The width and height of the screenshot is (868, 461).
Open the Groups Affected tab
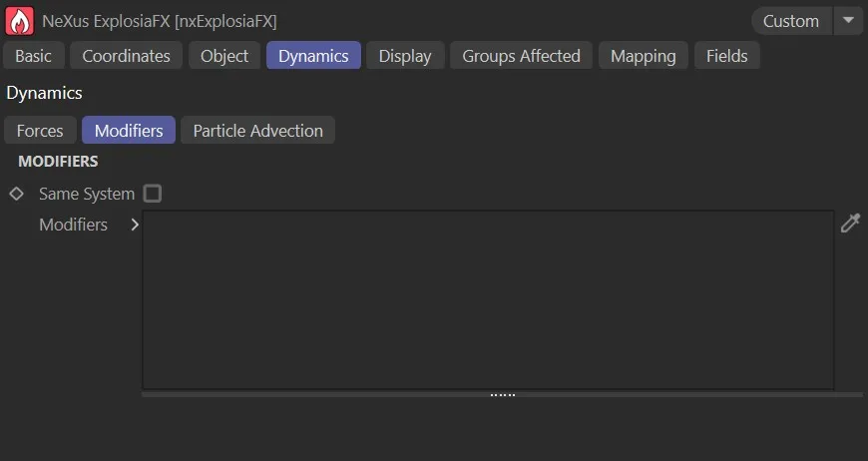pos(521,56)
